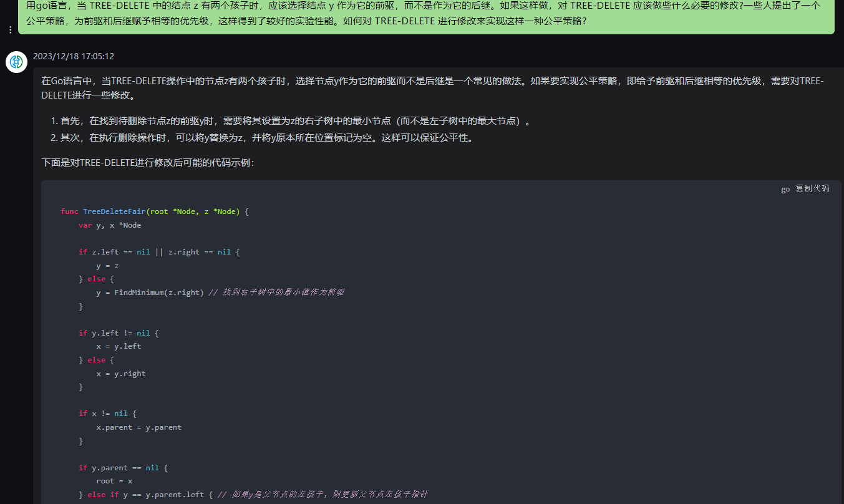Image resolution: width=844 pixels, height=504 pixels.
Task: Click the code line 'x = y.left'
Action: tap(119, 346)
